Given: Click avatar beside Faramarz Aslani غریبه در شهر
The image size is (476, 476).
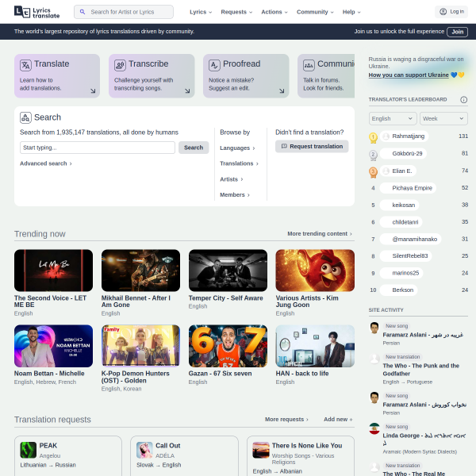Looking at the screenshot, I should tap(374, 328).
